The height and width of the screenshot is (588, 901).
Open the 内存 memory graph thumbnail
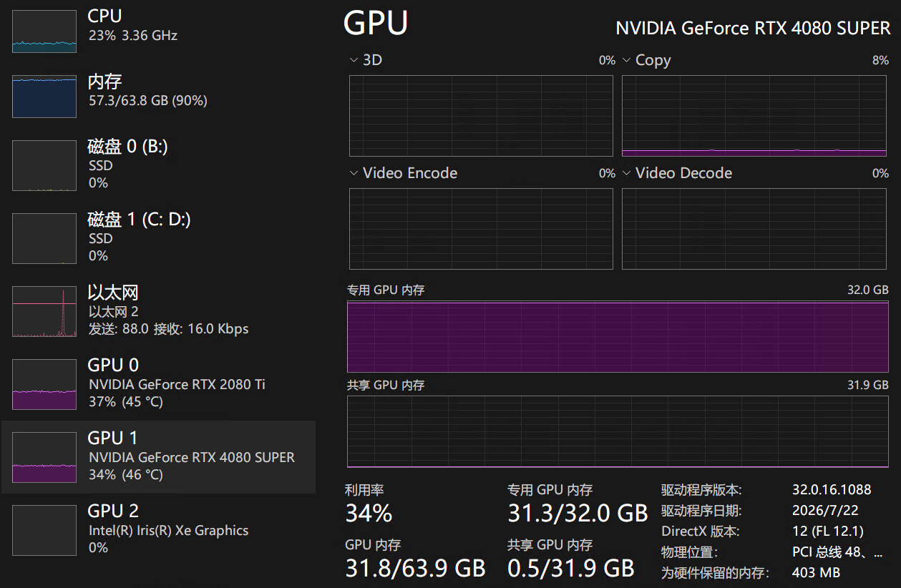pos(44,96)
